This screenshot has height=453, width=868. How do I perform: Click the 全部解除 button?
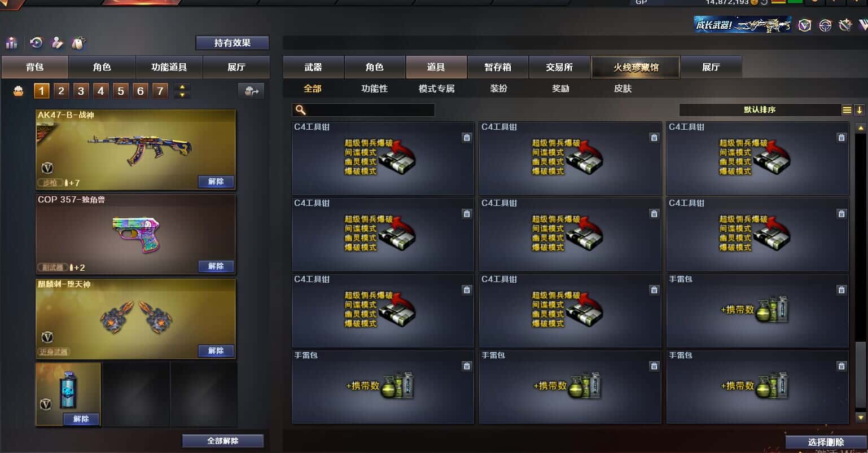[223, 441]
